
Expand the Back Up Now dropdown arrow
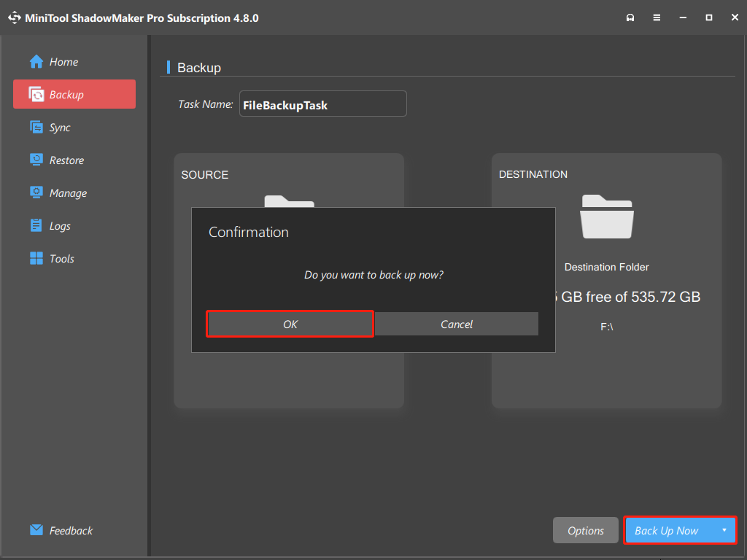[x=726, y=530]
